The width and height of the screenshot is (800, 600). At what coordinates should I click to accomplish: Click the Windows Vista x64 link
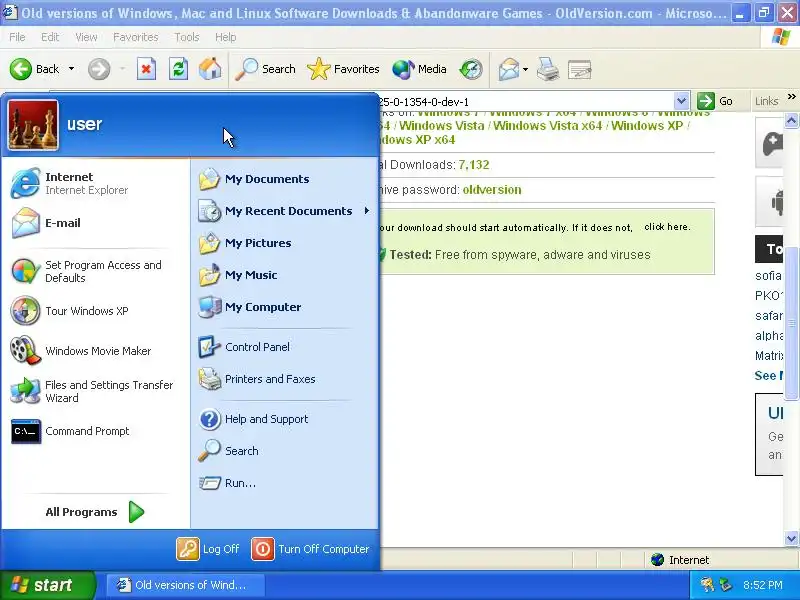pos(547,126)
